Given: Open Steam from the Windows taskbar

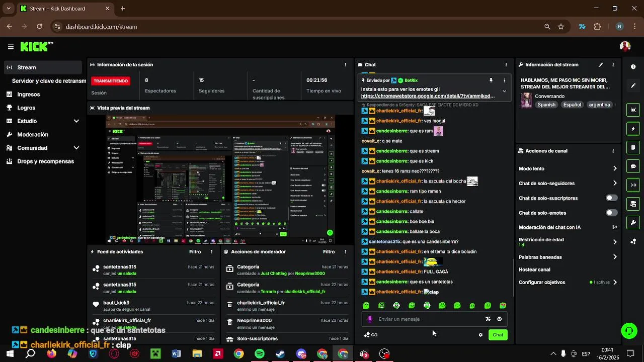Looking at the screenshot, I should pos(280,354).
